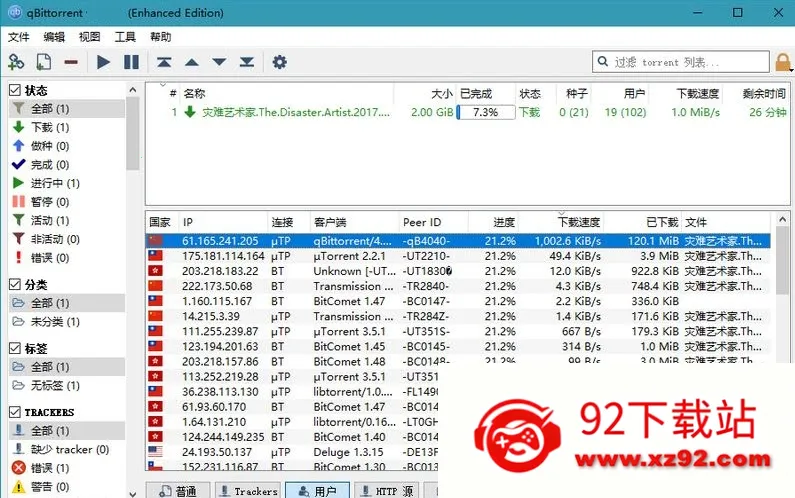Delete selected torrent with minus icon
This screenshot has width=795, height=498.
(x=71, y=62)
